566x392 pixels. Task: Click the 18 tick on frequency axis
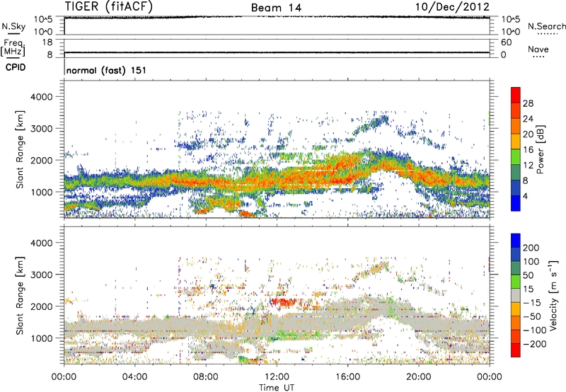coord(47,42)
